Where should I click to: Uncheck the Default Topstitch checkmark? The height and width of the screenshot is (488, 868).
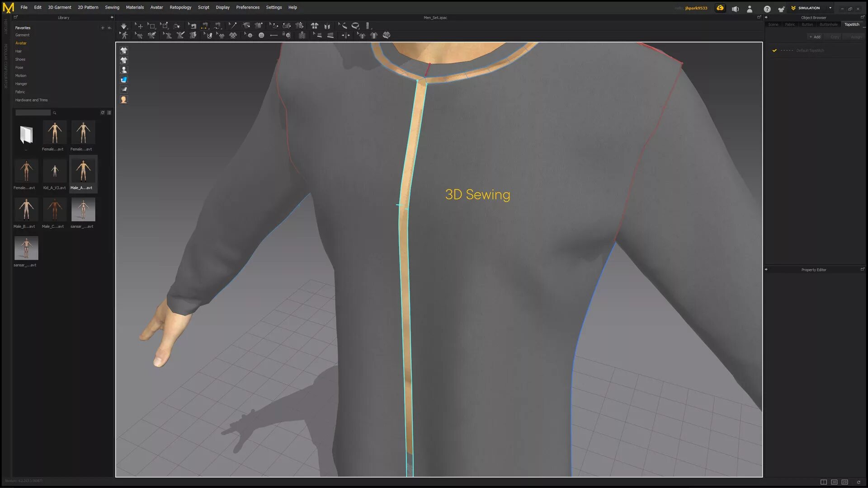point(775,51)
